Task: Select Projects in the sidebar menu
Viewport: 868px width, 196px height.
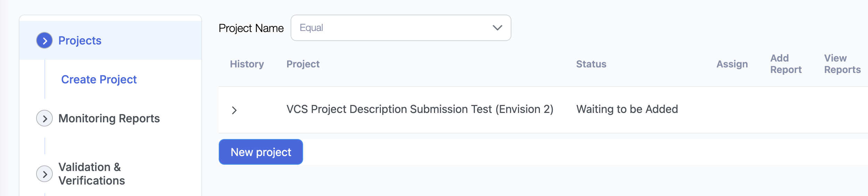Action: pyautogui.click(x=80, y=41)
